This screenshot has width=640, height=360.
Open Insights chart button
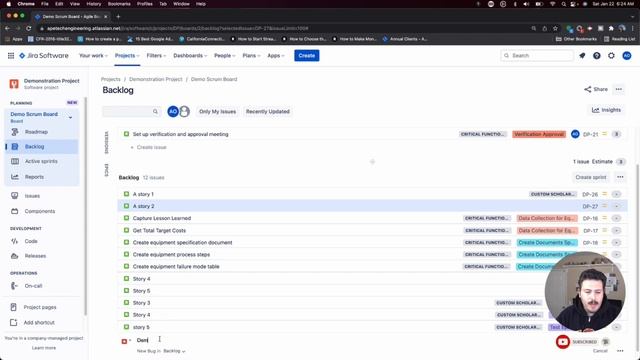pyautogui.click(x=606, y=110)
